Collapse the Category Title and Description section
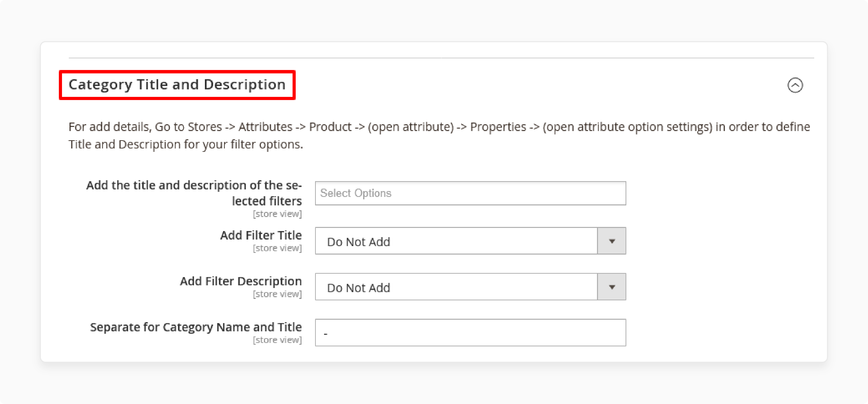Viewport: 868px width, 404px height. click(x=795, y=85)
